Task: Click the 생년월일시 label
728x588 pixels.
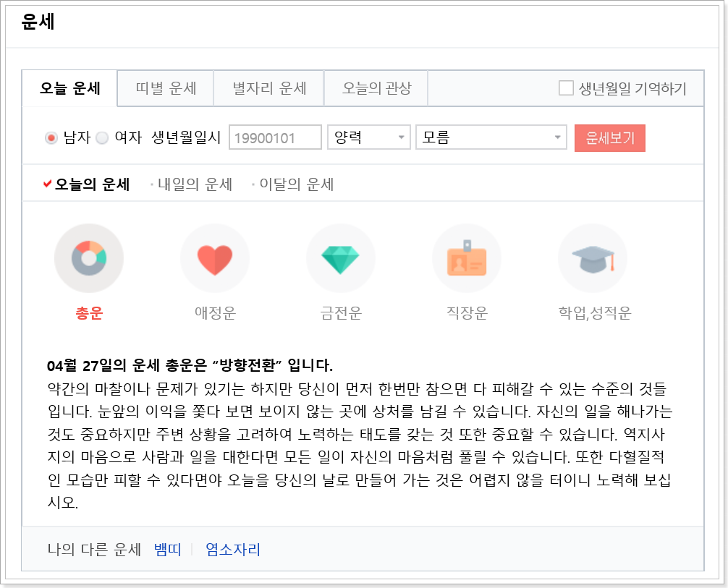Action: click(x=186, y=137)
